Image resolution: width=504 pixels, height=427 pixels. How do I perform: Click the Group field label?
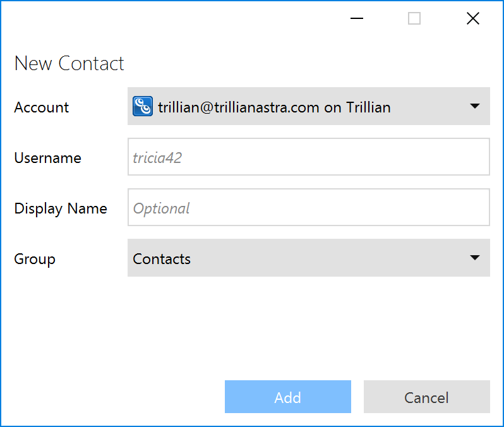click(x=35, y=260)
